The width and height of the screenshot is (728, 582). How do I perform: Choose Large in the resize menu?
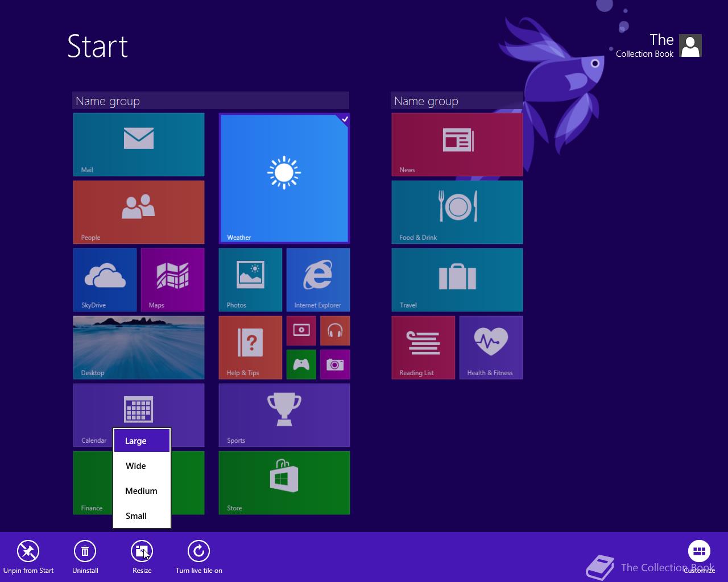click(x=142, y=441)
